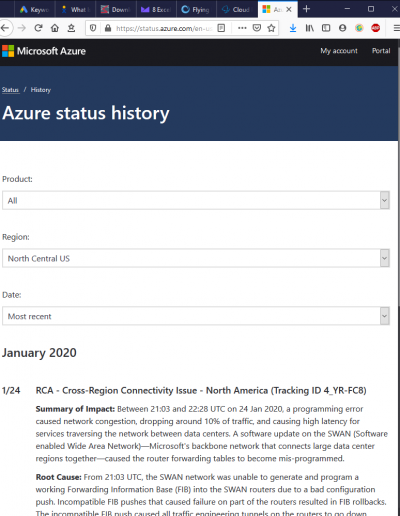The width and height of the screenshot is (400, 516).
Task: Open Region dropdown showing North Central US
Action: (196, 258)
